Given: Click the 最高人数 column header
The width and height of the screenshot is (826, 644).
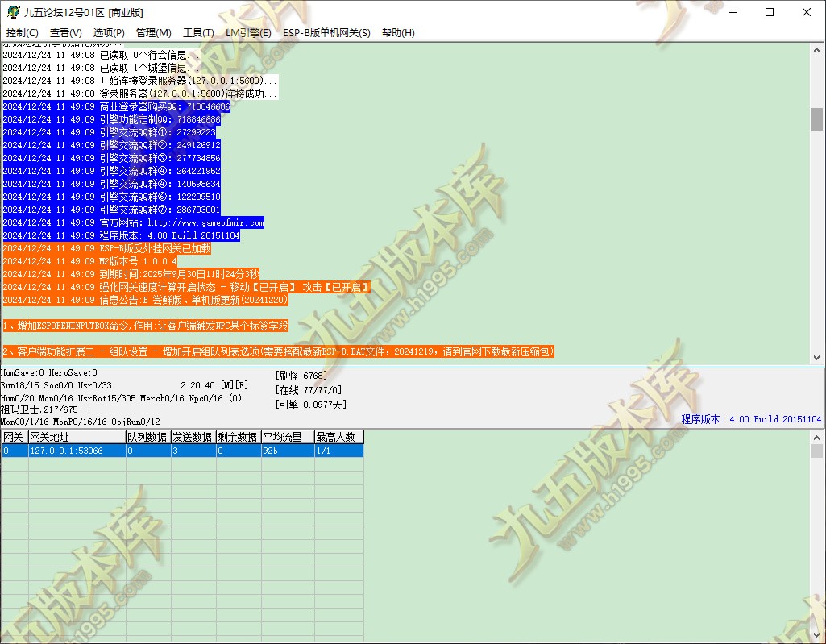Looking at the screenshot, I should coord(339,437).
